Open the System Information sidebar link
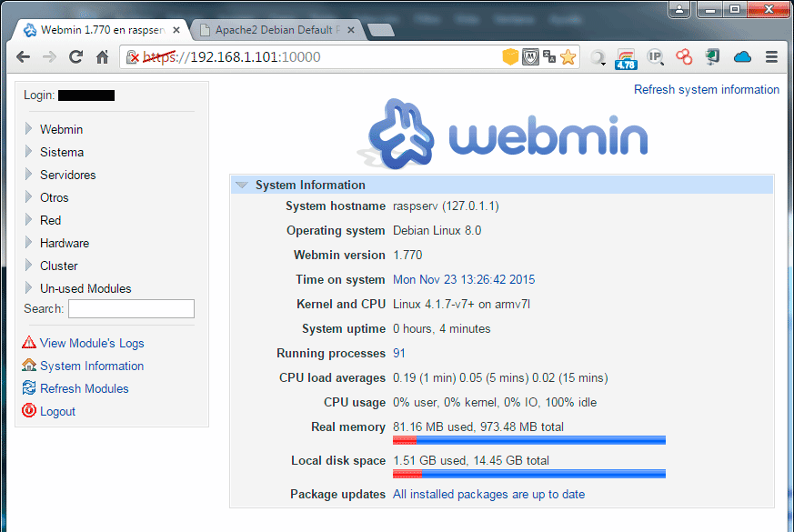This screenshot has height=532, width=794. 92,366
